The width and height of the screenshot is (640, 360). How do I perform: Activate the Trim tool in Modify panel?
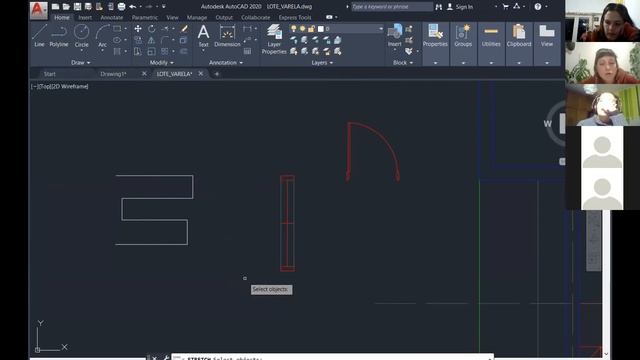(x=165, y=29)
